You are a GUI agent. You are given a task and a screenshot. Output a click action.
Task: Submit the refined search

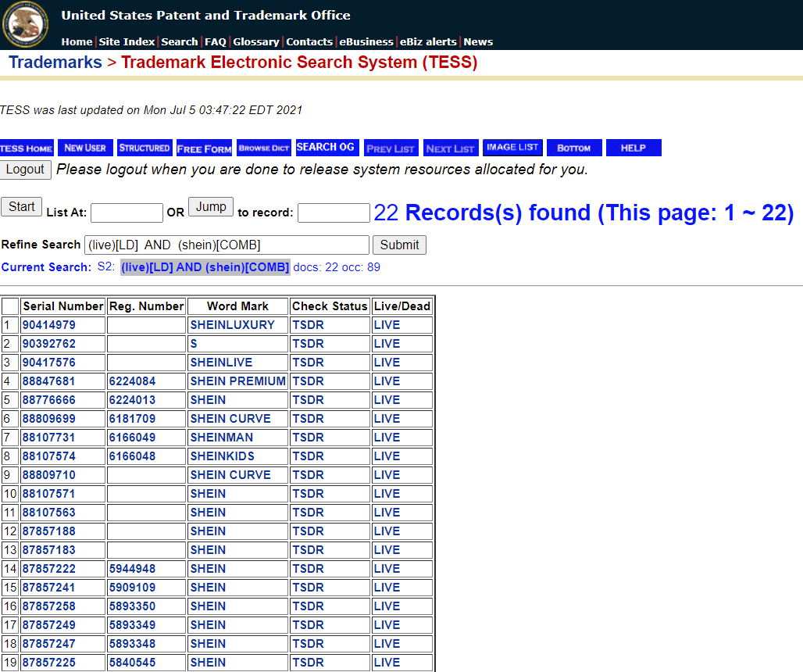(399, 245)
